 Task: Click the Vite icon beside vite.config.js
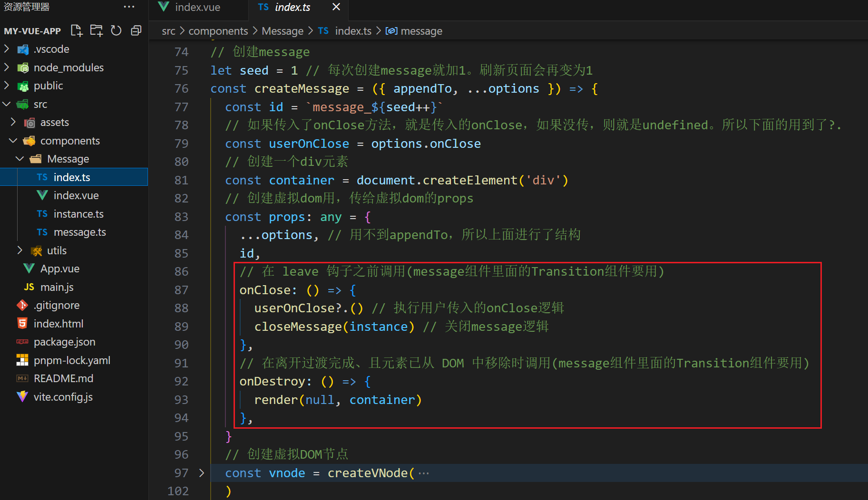coord(22,396)
